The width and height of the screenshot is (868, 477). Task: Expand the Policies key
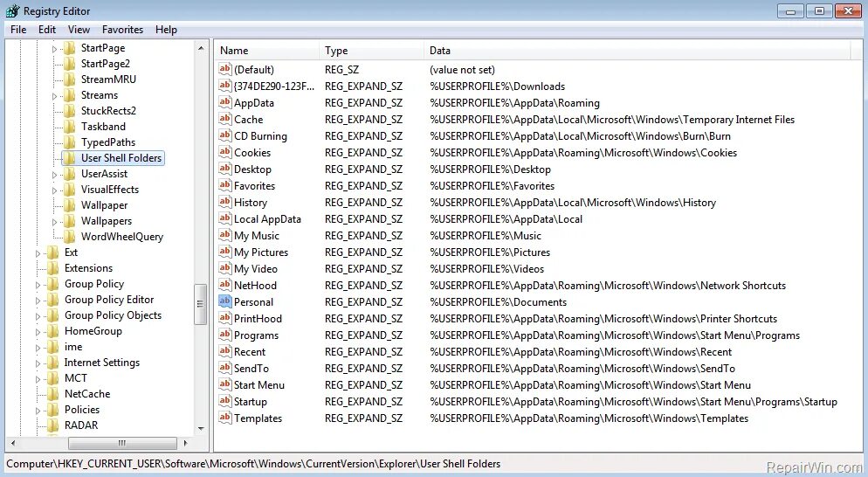[38, 411]
